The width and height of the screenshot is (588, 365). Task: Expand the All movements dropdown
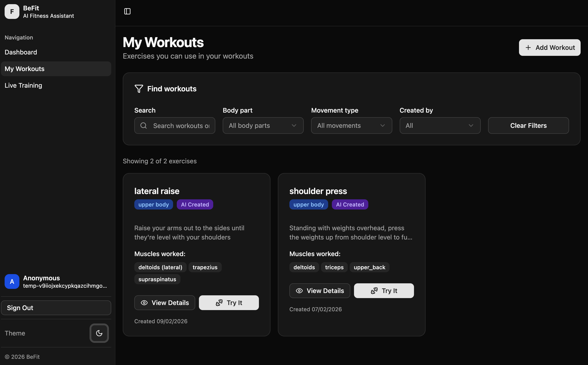click(x=351, y=126)
